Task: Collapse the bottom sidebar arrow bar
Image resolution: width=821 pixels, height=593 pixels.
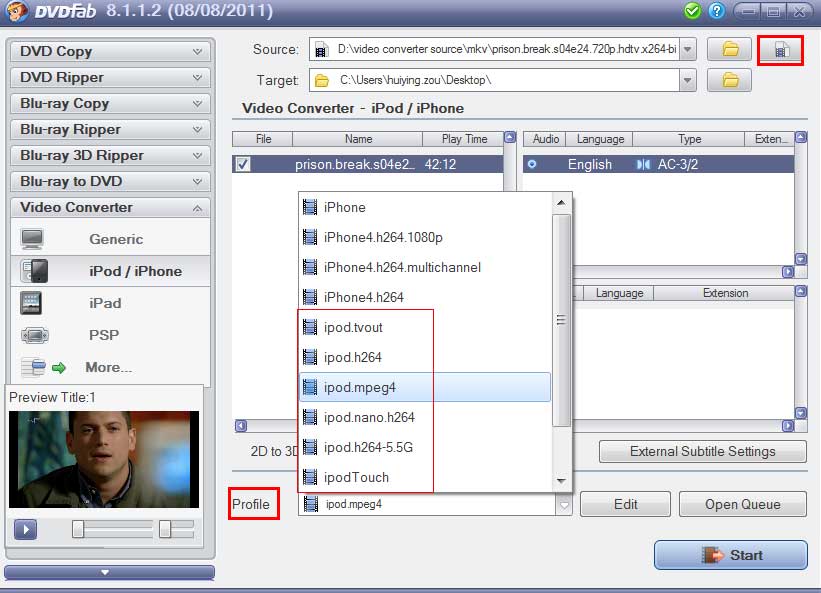Action: 109,572
